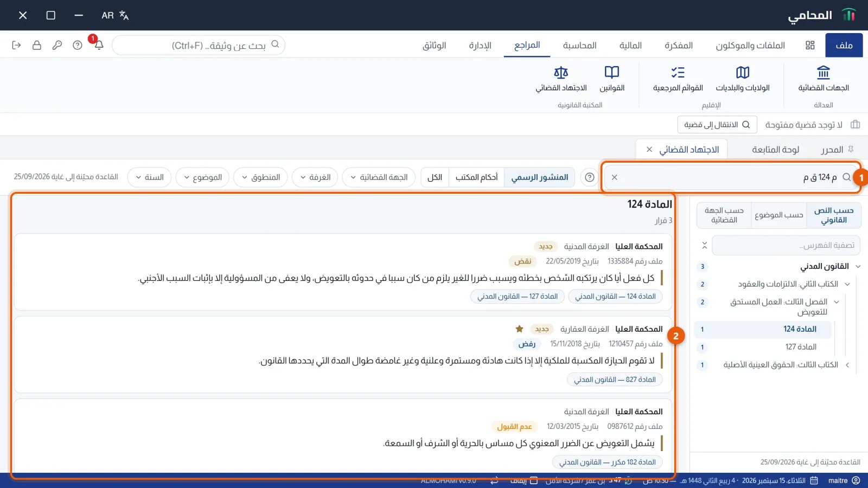Clear the search with the X icon
This screenshot has width=868, height=488.
(x=614, y=177)
